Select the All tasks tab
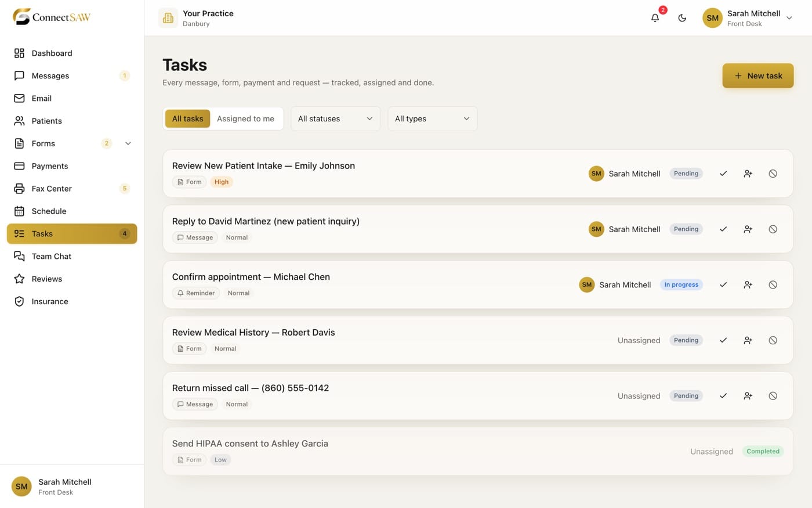This screenshot has width=812, height=508. (x=187, y=118)
